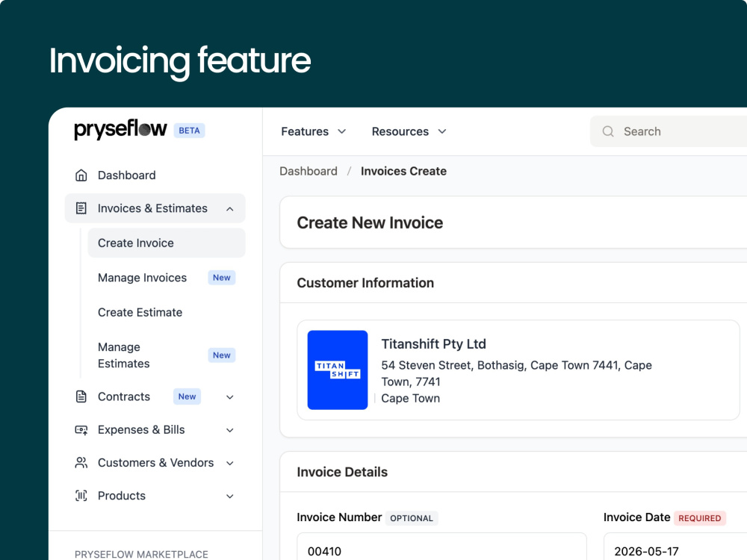The image size is (747, 560).
Task: Click the Invoice Number field with 00410
Action: click(x=441, y=547)
